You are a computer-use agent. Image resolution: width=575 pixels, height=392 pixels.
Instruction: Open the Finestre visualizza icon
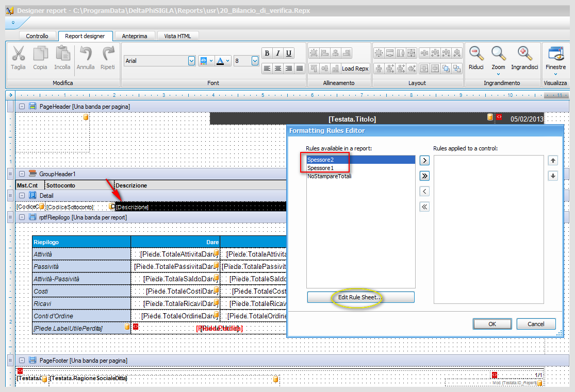[x=555, y=54]
